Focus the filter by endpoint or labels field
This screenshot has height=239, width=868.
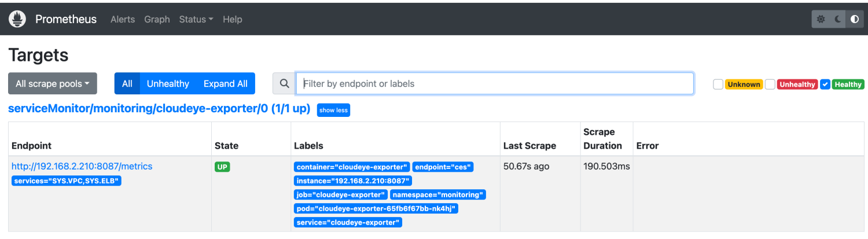coord(495,84)
